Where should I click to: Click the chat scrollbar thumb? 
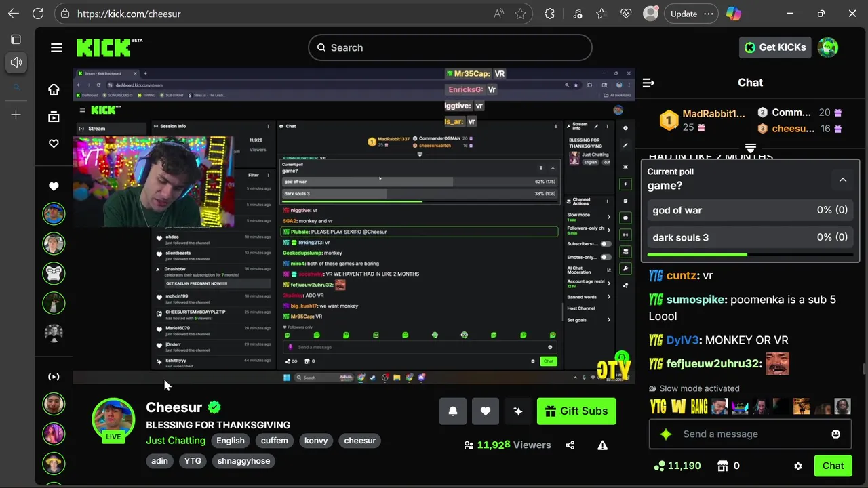(x=863, y=369)
